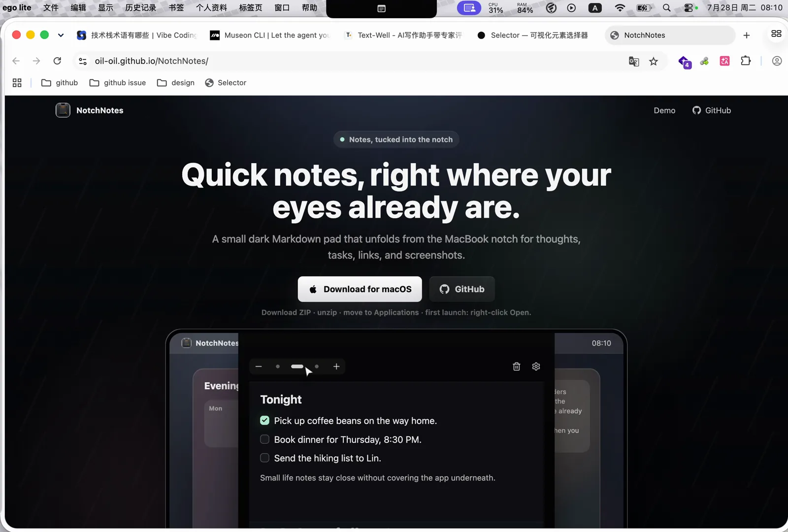Click 'Small life notes stay close' text
Viewport: 788px width, 532px height.
[x=378, y=478]
